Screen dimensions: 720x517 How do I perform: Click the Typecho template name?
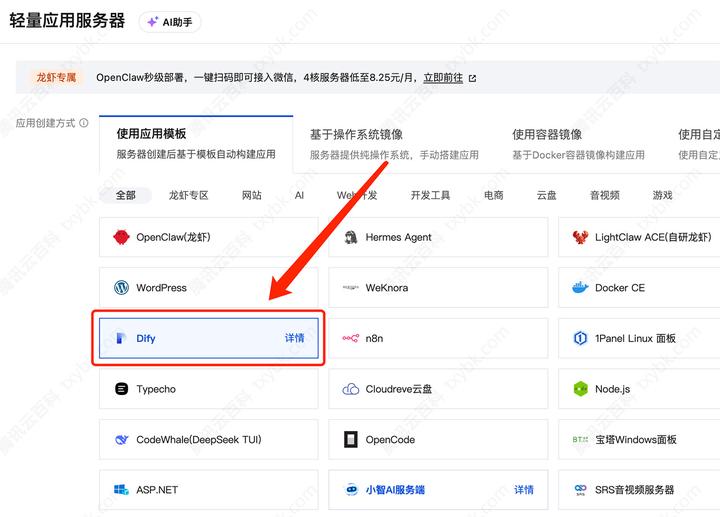[x=156, y=389]
